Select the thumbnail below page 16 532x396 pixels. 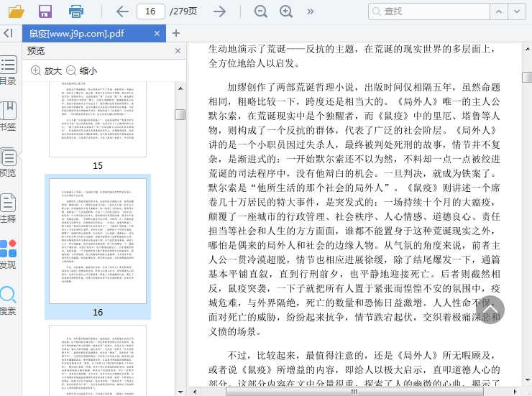point(98,360)
